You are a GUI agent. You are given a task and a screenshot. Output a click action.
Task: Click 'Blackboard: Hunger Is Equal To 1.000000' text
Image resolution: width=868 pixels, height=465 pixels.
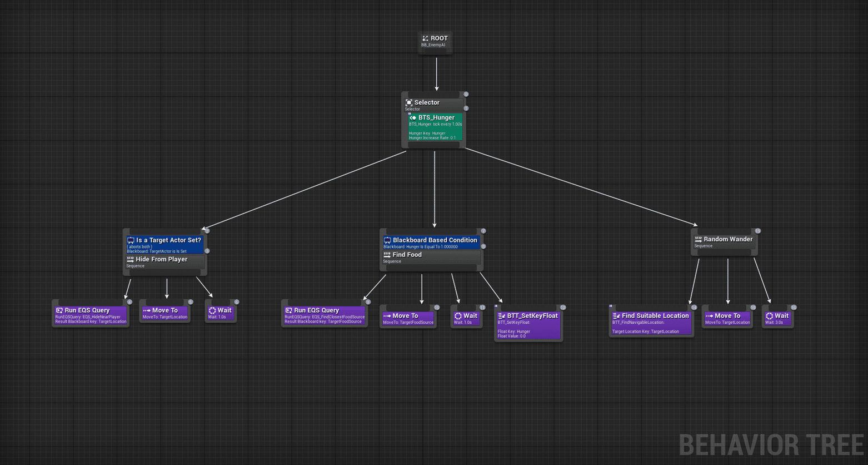tap(421, 246)
